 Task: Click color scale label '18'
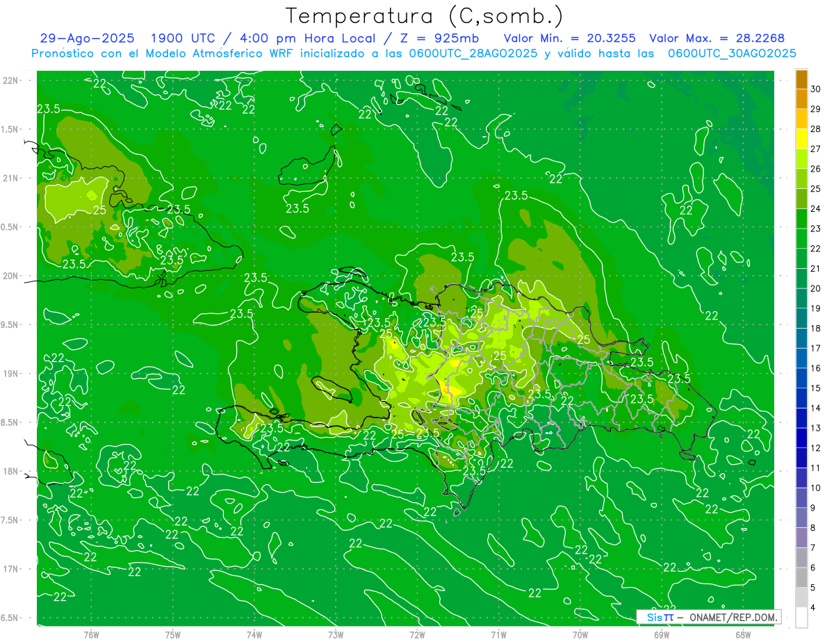(816, 328)
